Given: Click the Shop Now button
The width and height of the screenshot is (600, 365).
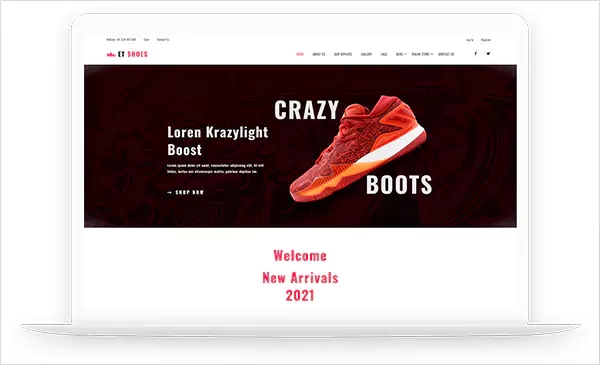Looking at the screenshot, I should [186, 192].
